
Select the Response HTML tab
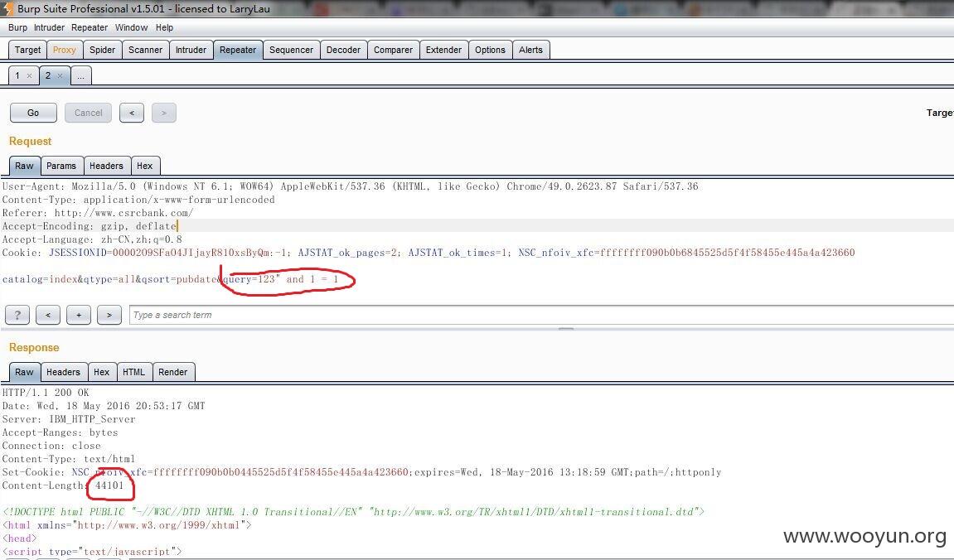click(133, 371)
